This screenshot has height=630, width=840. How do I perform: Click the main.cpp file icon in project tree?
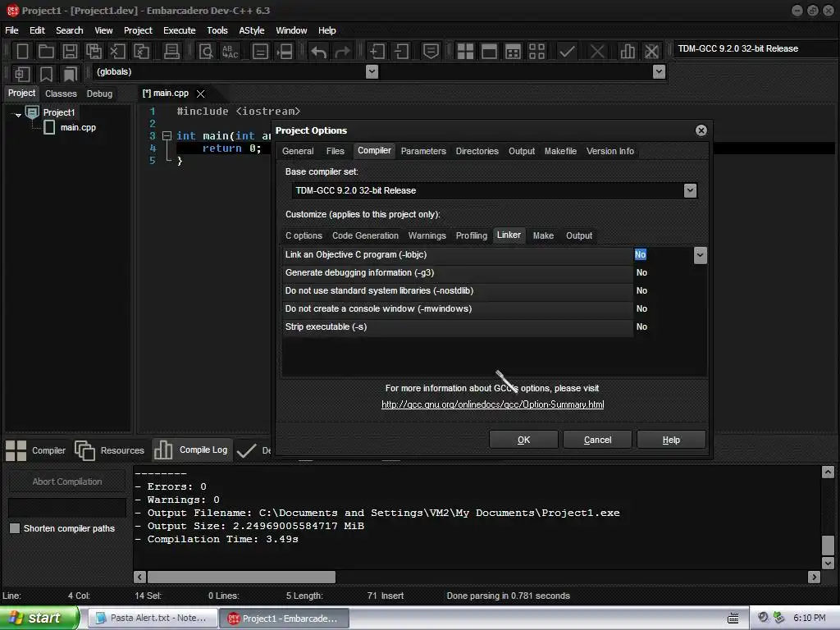[49, 127]
